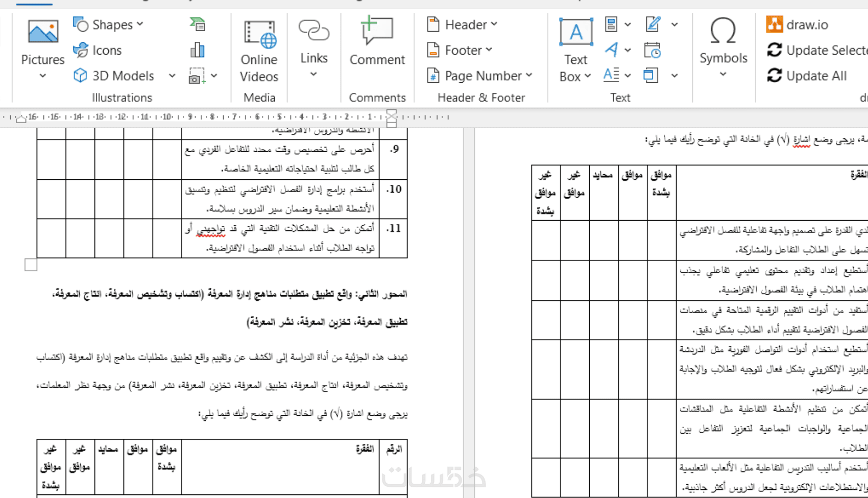Click the line 'أستطيع إعداد وتقديم محتوى تعليمي تفاعلي'

point(774,270)
